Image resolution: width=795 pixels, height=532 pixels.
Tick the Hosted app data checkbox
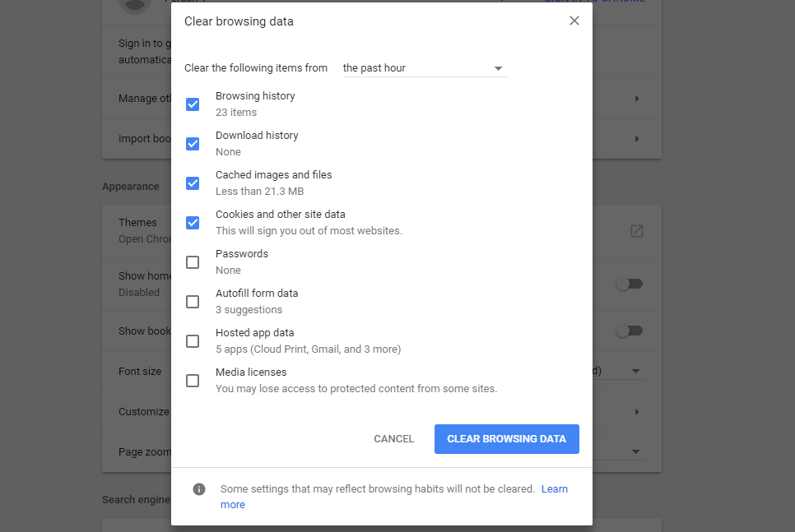[193, 341]
